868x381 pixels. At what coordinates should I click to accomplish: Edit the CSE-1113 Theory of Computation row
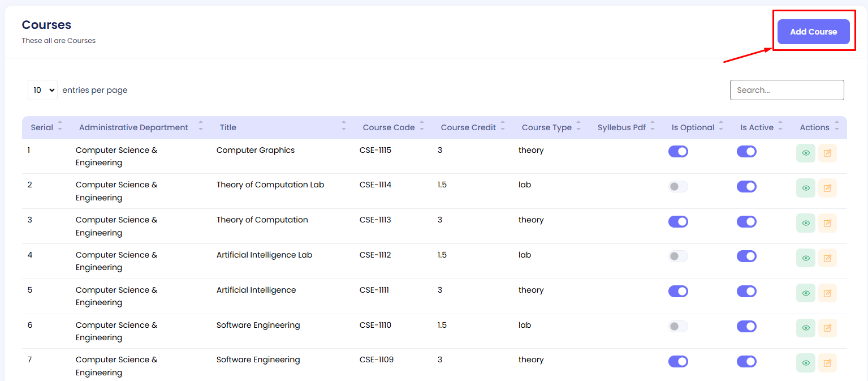pos(827,223)
